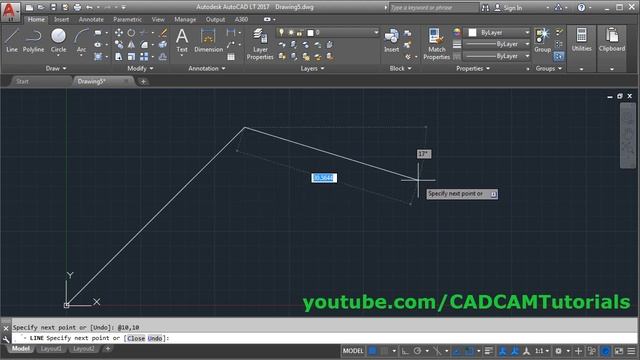Toggle drawing grid display in status bar
This screenshot has height=360, width=640.
click(x=373, y=351)
